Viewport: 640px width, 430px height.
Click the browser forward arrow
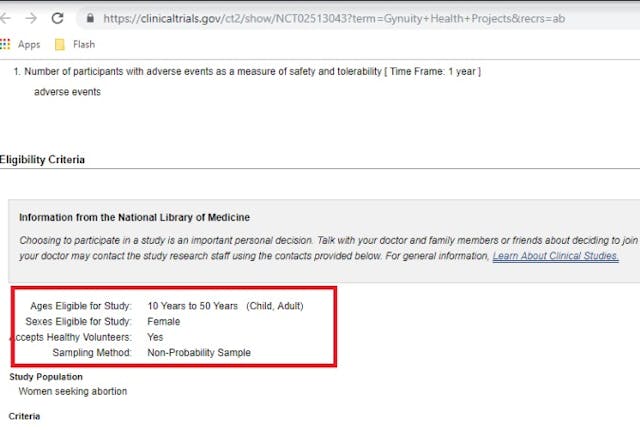click(31, 18)
